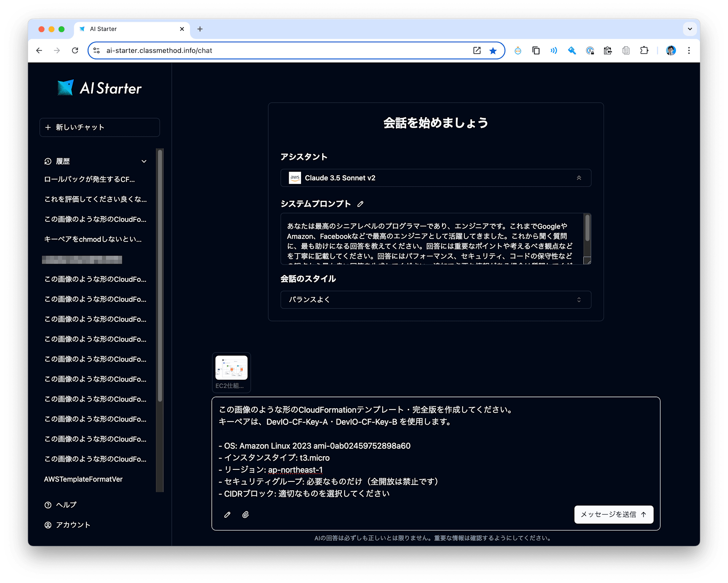Open the Claude 3.5 Sonnet v2 assistant dropdown

pos(436,178)
